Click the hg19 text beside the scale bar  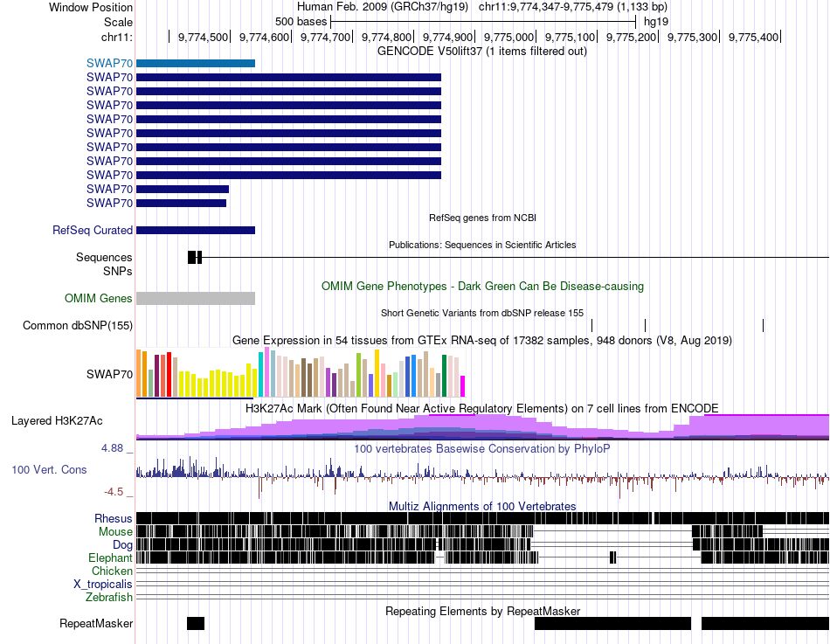click(x=656, y=22)
